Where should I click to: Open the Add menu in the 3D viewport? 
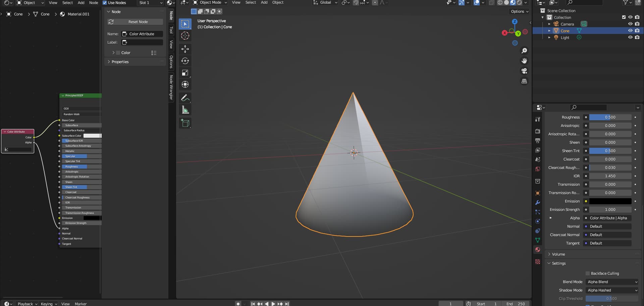click(x=264, y=2)
